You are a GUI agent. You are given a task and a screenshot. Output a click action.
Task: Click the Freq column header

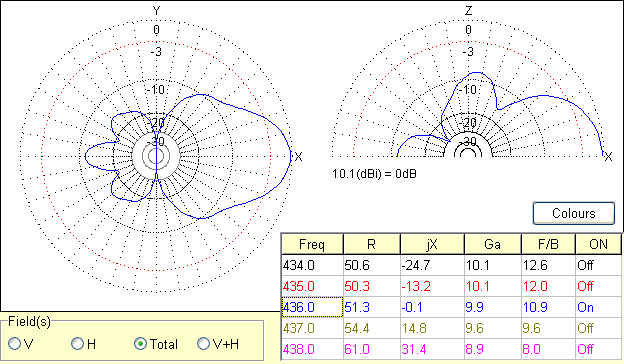click(312, 244)
